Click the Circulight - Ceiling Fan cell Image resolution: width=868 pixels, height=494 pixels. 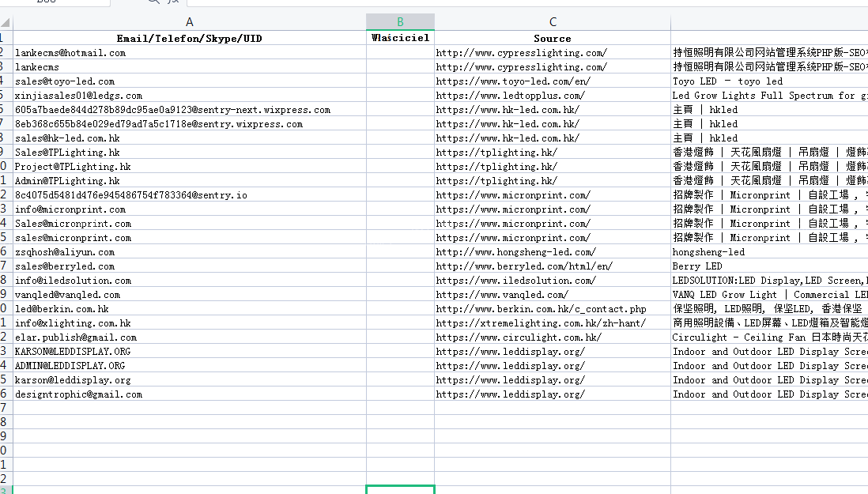pyautogui.click(x=769, y=338)
